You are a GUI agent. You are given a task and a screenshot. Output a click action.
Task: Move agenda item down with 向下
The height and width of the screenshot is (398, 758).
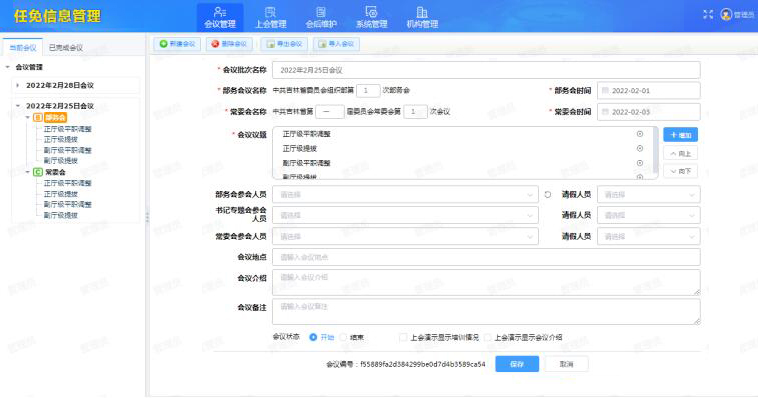[680, 171]
